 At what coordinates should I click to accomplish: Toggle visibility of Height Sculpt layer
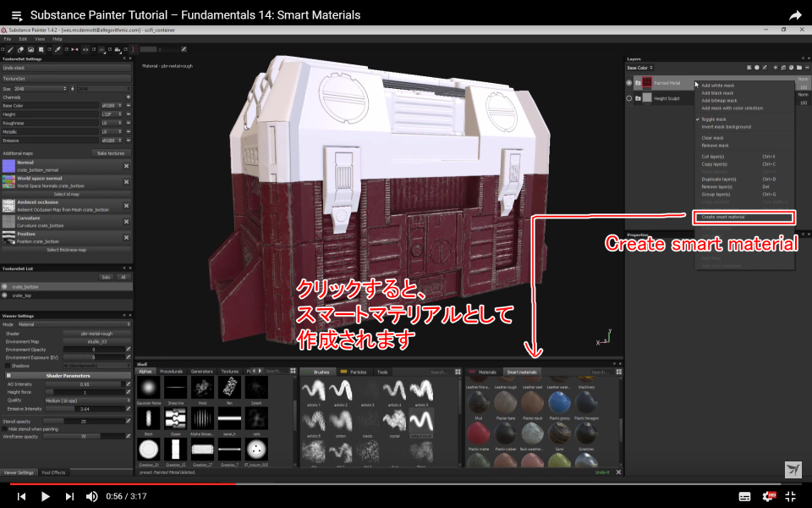(629, 98)
